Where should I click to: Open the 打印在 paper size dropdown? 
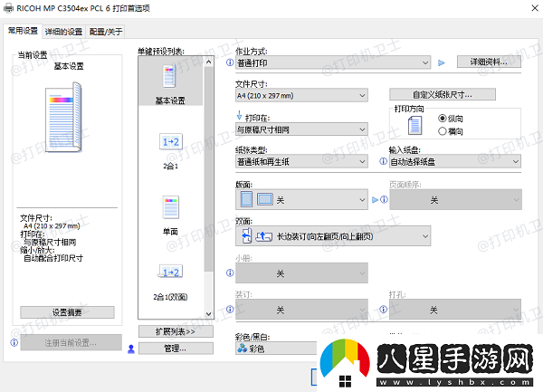(x=301, y=129)
